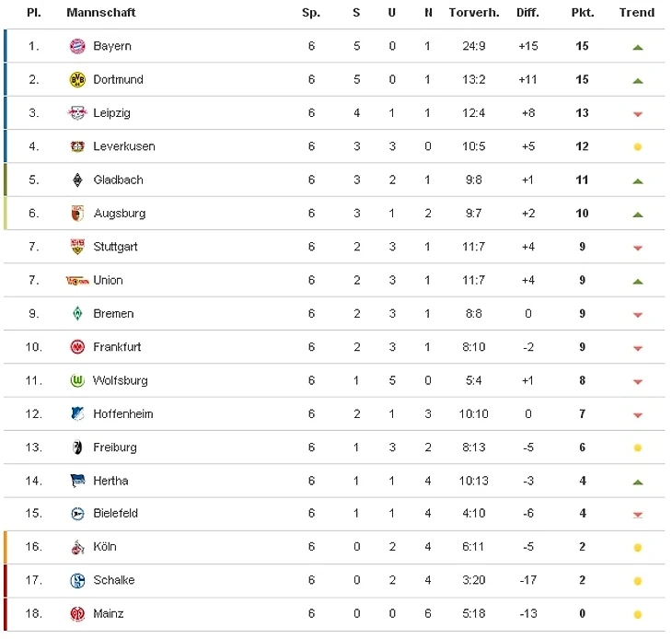Click the Trend column header
This screenshot has height=639, width=672.
(x=637, y=13)
